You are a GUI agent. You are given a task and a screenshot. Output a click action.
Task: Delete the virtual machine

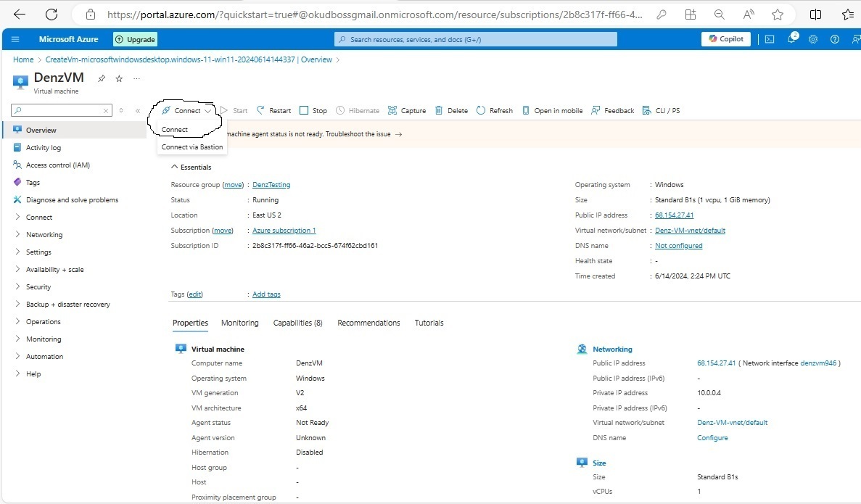point(451,110)
